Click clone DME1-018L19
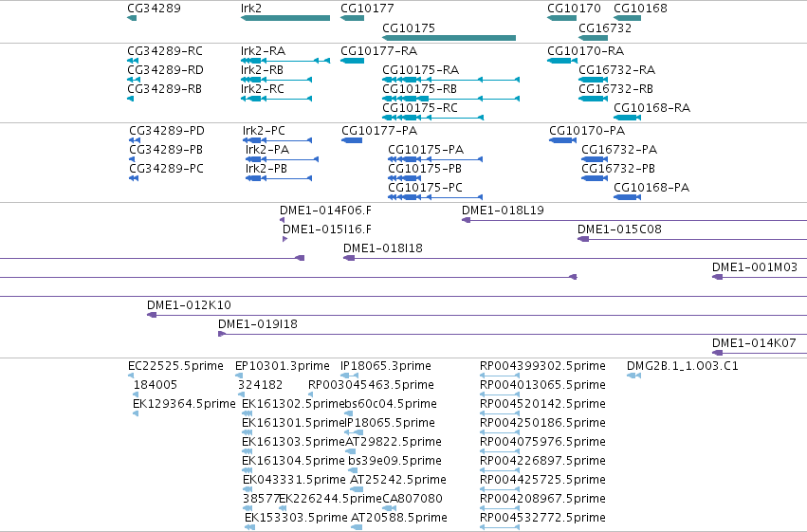This screenshot has height=532, width=807. [503, 211]
